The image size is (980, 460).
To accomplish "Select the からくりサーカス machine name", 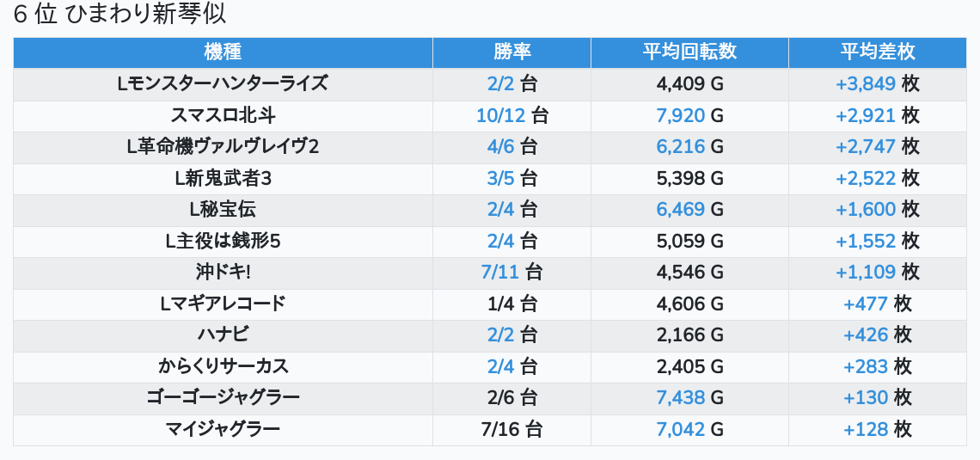I will [x=223, y=366].
